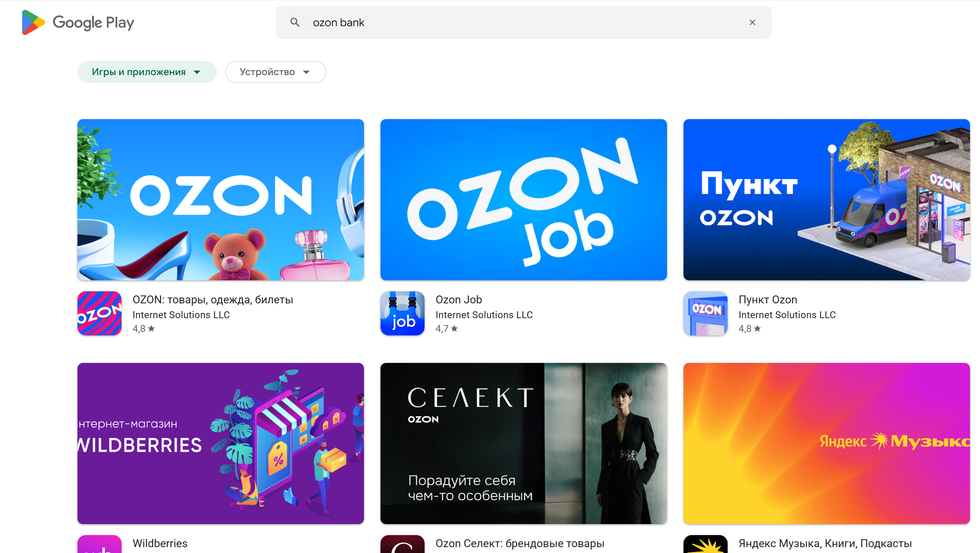Expand the Устройство dropdown

coord(275,72)
